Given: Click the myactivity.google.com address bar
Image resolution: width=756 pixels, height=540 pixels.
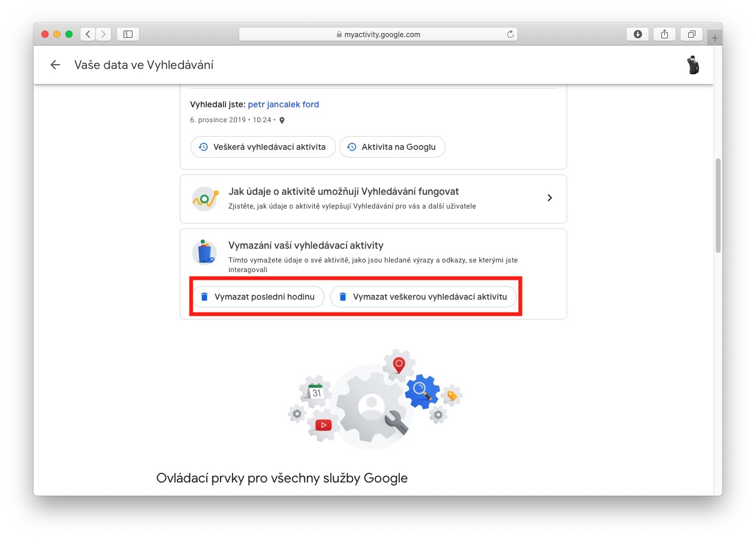Looking at the screenshot, I should pos(378,34).
